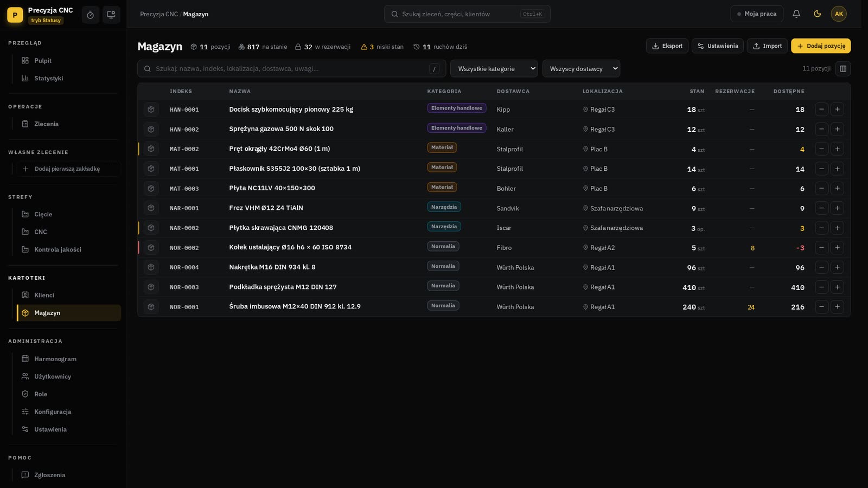This screenshot has height=488, width=868.
Task: Filter by '3 niski stan' indicator
Action: (382, 47)
